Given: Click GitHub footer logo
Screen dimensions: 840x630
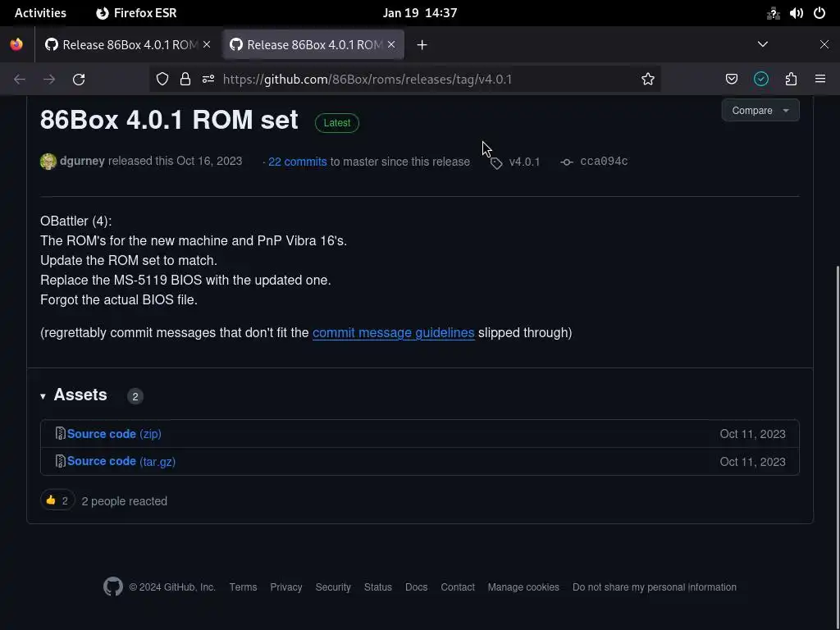Looking at the screenshot, I should pyautogui.click(x=113, y=587).
